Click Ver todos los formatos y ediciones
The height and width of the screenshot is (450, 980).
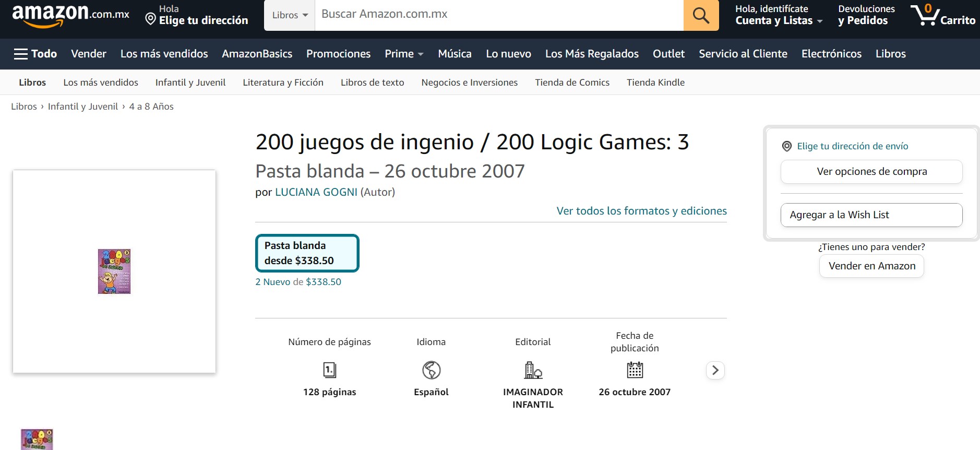coord(641,211)
